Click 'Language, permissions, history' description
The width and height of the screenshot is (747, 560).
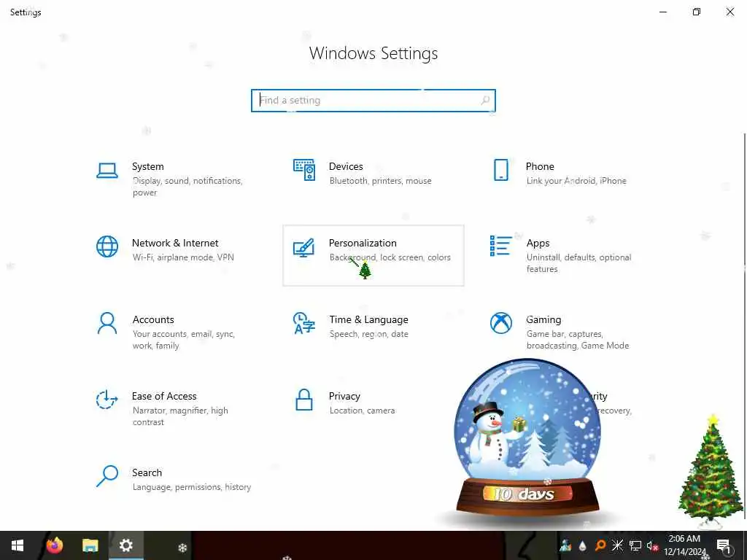(x=192, y=487)
